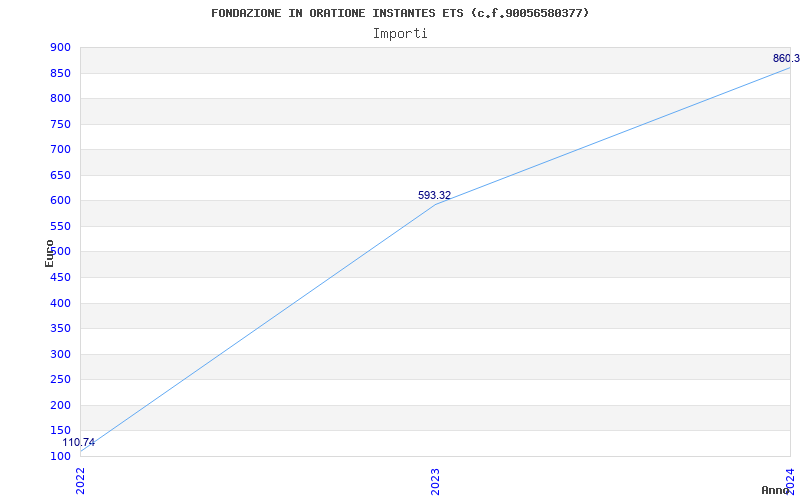Click the 250 y-axis tick label
Screen dimensions: 800x500
pyautogui.click(x=60, y=380)
